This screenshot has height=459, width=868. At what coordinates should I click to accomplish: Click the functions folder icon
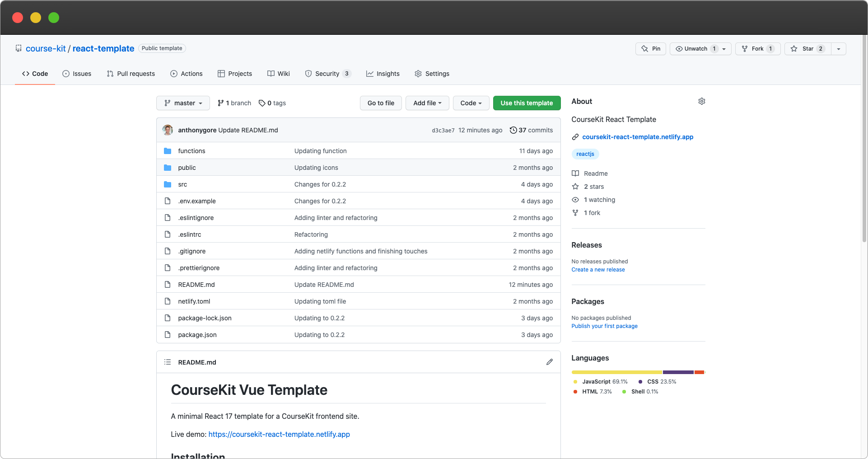click(168, 151)
